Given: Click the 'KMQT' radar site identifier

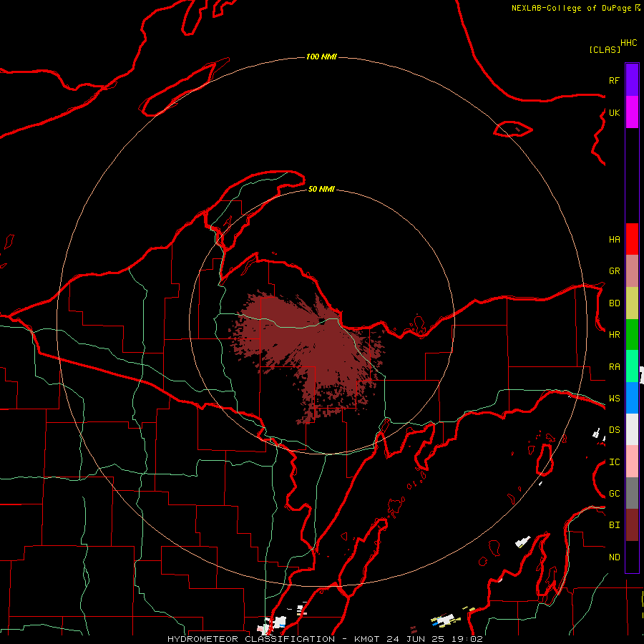Looking at the screenshot, I should point(367,639).
